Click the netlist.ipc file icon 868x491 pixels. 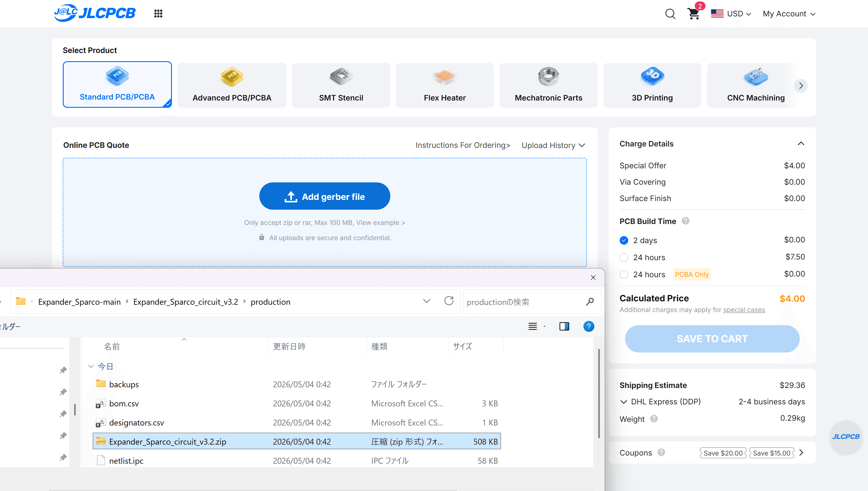[x=101, y=460]
